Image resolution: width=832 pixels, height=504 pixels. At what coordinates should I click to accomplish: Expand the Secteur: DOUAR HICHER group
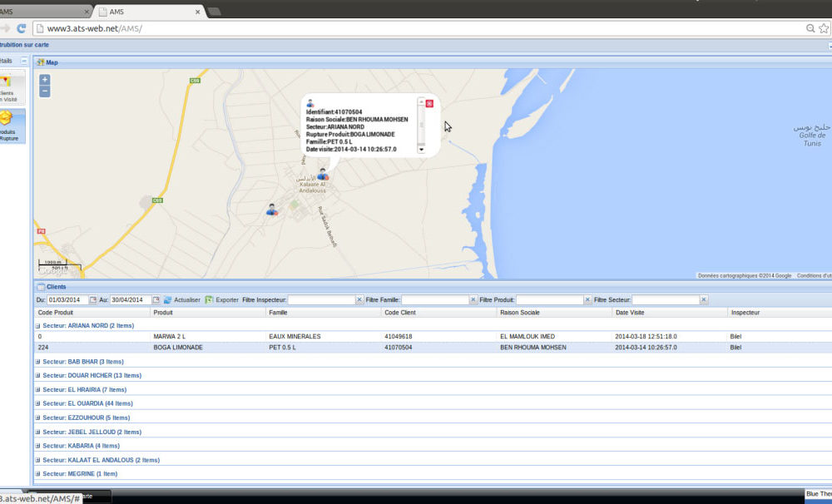38,375
